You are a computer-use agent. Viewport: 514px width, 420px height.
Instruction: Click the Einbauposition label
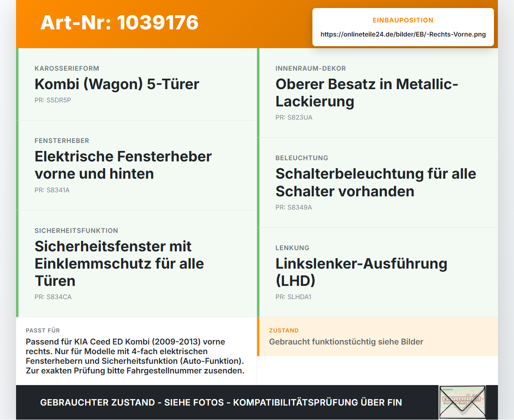pos(403,20)
